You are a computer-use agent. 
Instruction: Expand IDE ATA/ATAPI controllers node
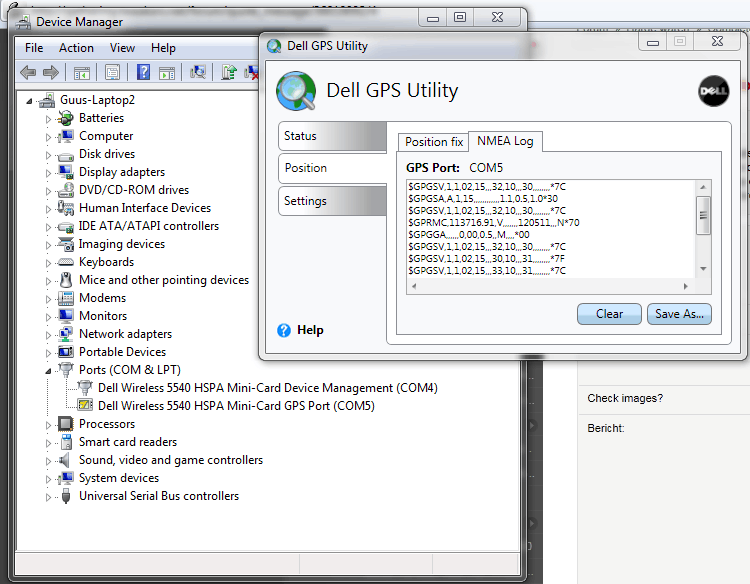tap(48, 227)
